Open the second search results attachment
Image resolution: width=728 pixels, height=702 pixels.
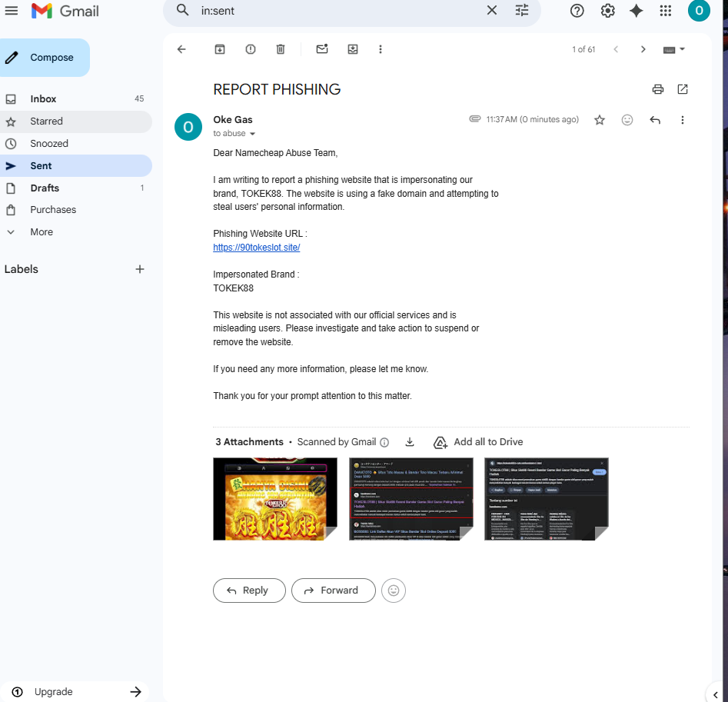click(x=411, y=499)
